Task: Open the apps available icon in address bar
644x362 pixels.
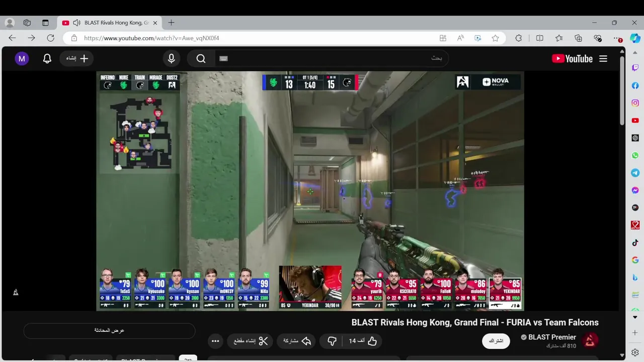Action: (x=443, y=38)
